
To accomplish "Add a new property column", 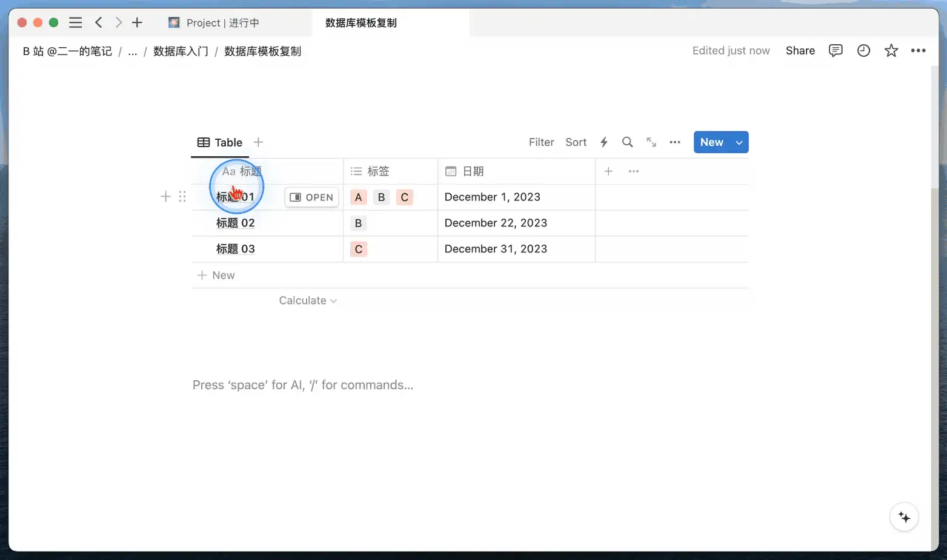I will pos(608,171).
